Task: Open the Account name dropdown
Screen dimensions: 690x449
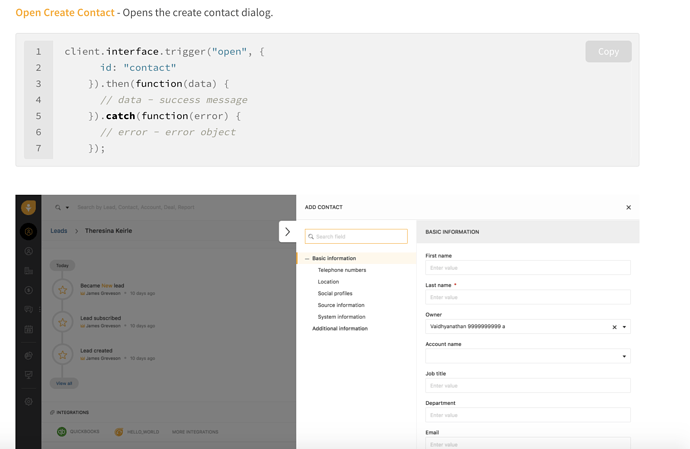Action: pos(528,356)
